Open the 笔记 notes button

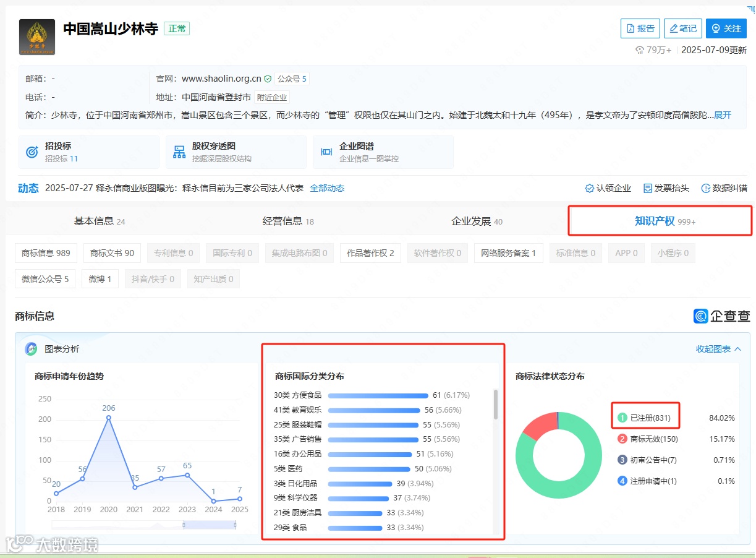[683, 28]
